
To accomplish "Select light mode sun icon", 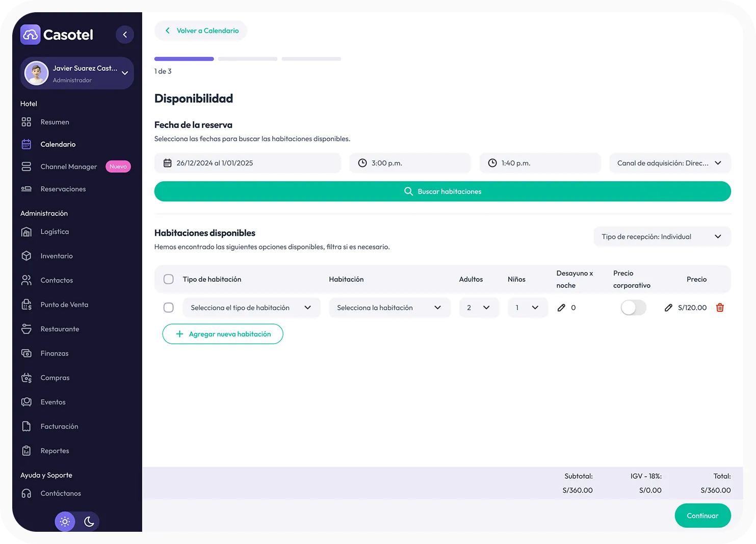I will 65,522.
